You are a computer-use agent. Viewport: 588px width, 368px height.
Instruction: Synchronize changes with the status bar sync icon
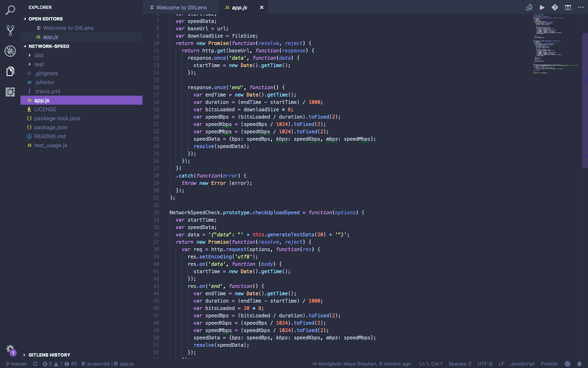pos(35,364)
